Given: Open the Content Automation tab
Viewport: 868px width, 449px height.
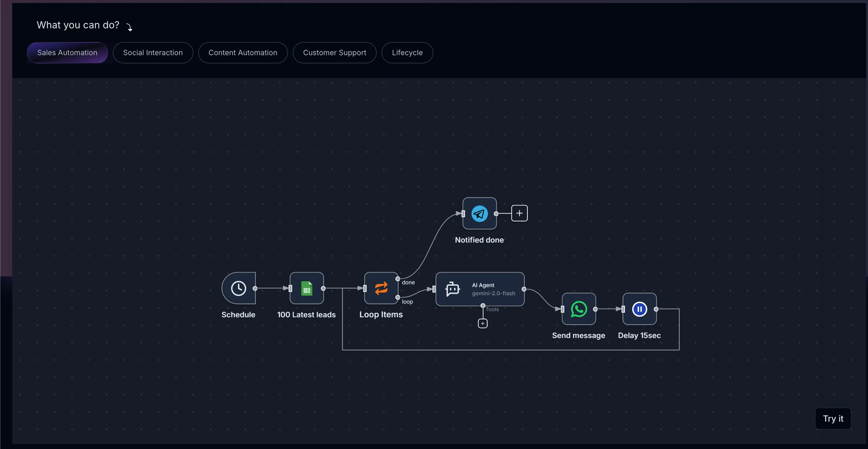Looking at the screenshot, I should click(243, 53).
